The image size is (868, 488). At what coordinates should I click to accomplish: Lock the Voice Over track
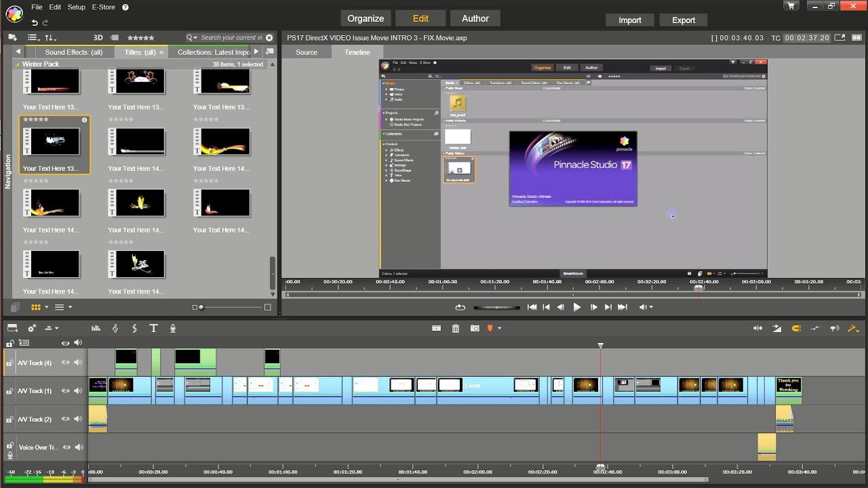pyautogui.click(x=9, y=447)
